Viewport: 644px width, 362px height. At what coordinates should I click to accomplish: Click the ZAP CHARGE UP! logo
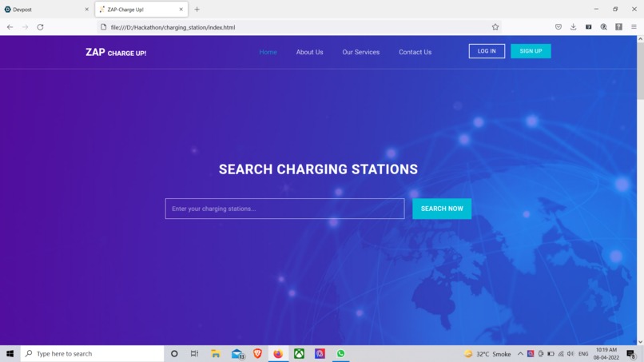(116, 52)
